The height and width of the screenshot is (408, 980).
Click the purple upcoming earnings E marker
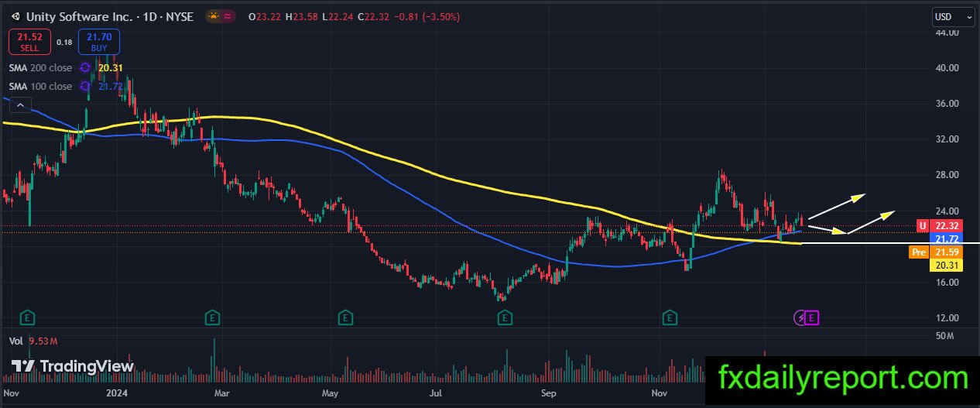click(x=812, y=317)
